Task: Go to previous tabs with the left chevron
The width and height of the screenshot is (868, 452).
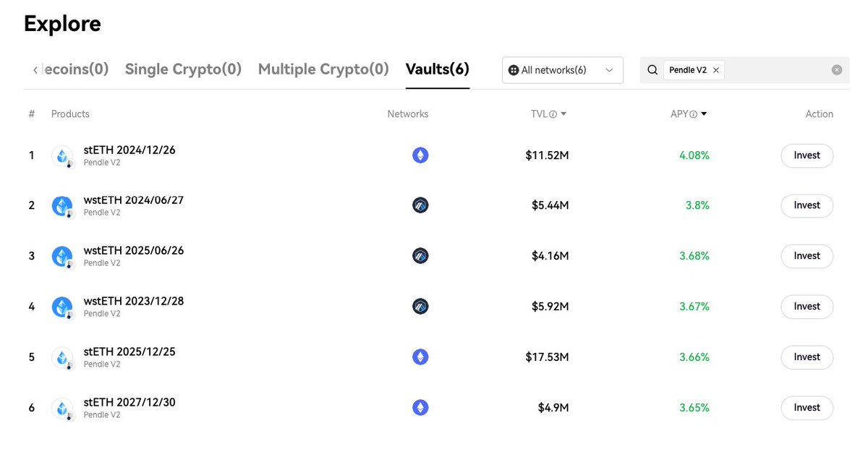Action: [x=35, y=70]
